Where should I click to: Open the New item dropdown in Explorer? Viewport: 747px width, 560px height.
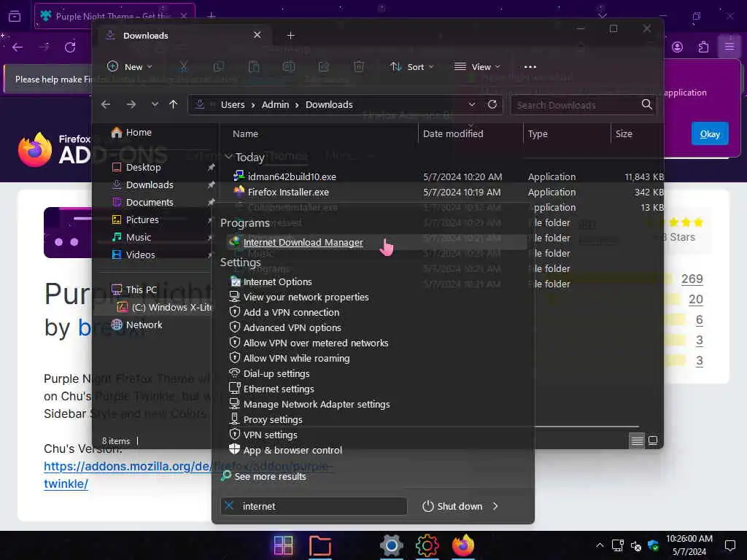click(130, 66)
